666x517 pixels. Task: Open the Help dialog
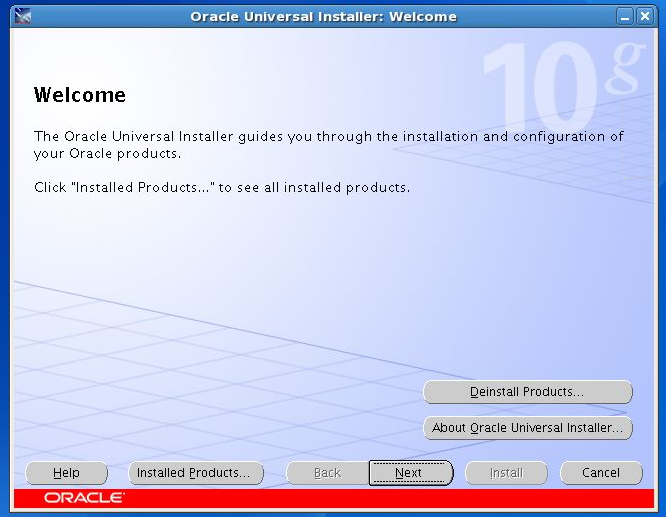click(x=66, y=473)
